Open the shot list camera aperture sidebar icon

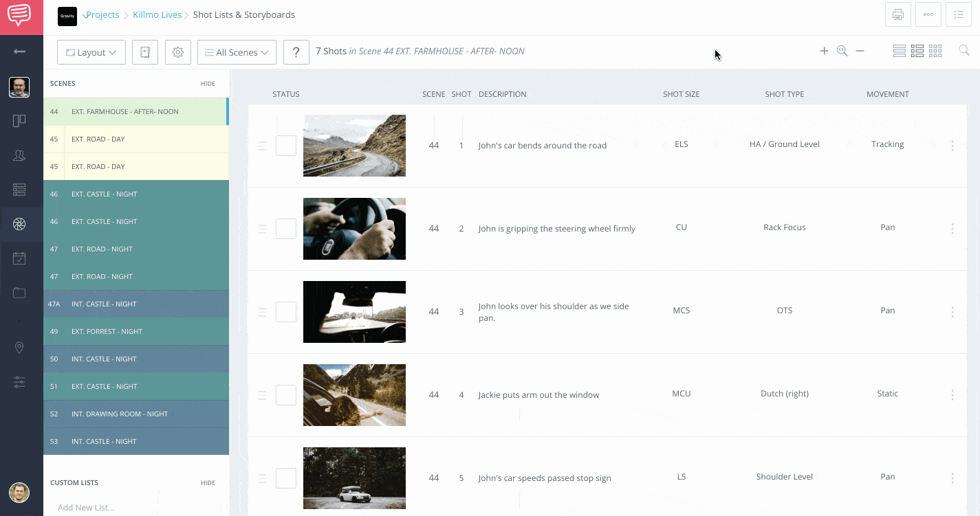pos(19,224)
